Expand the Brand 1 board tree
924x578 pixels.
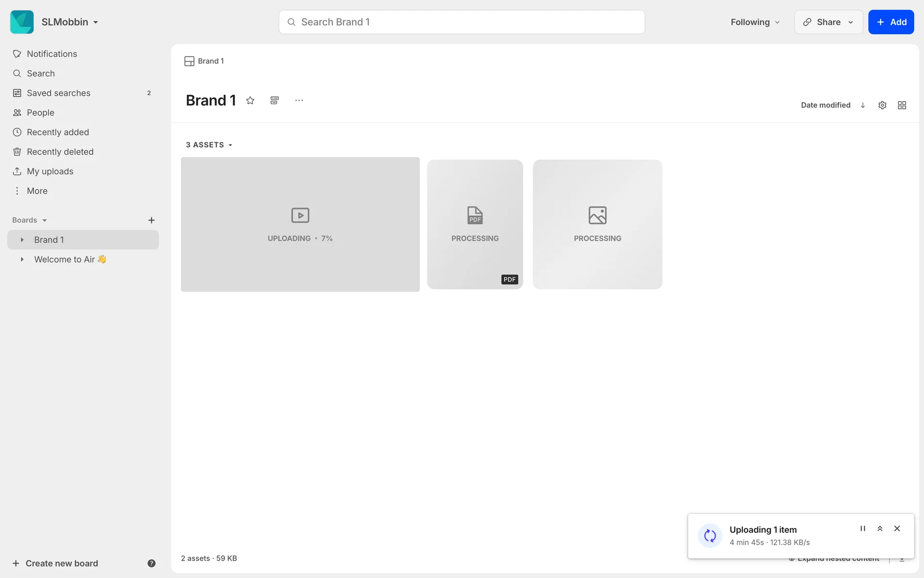[22, 240]
